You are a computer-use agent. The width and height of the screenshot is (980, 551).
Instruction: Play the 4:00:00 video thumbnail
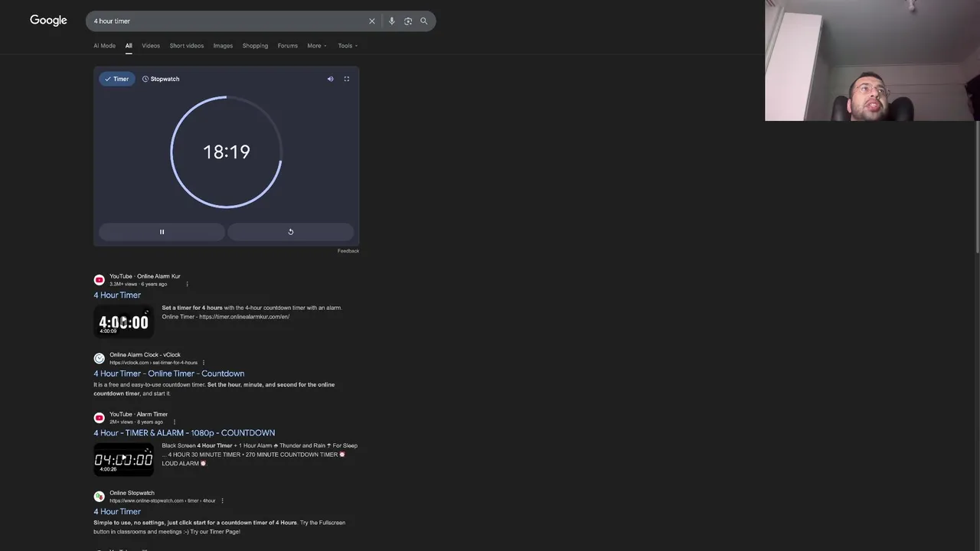123,321
